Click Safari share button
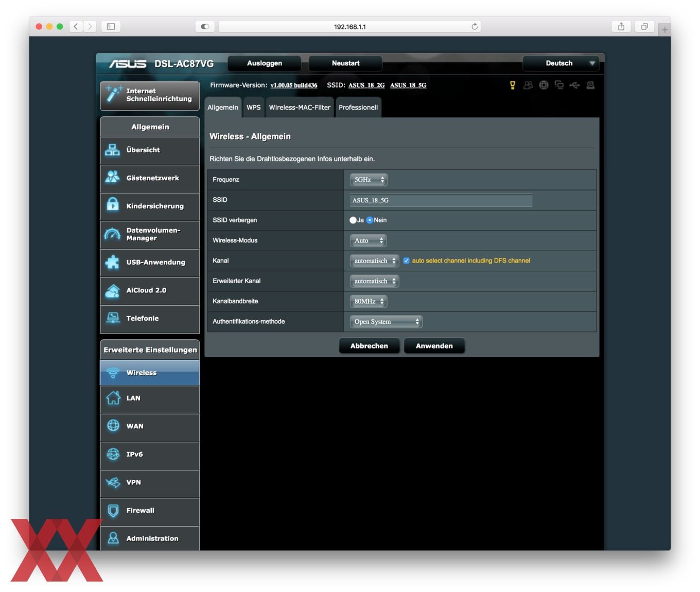700x592 pixels. [x=621, y=26]
